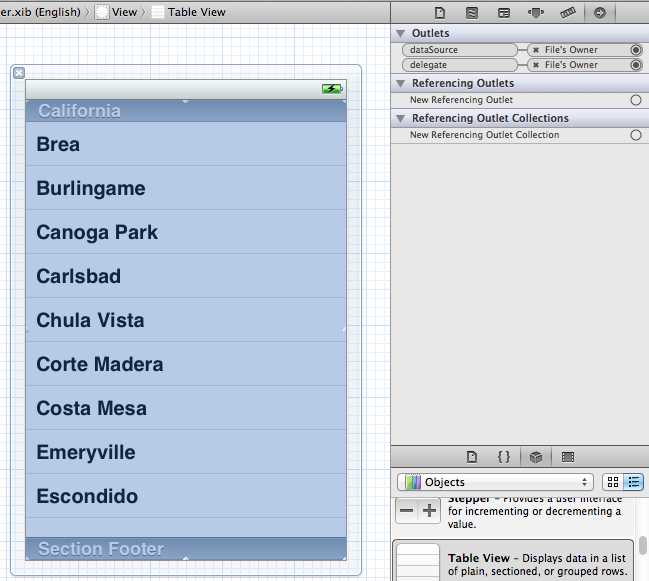The height and width of the screenshot is (581, 649).
Task: Click the object library scrollbar thumb
Action: tap(642, 545)
